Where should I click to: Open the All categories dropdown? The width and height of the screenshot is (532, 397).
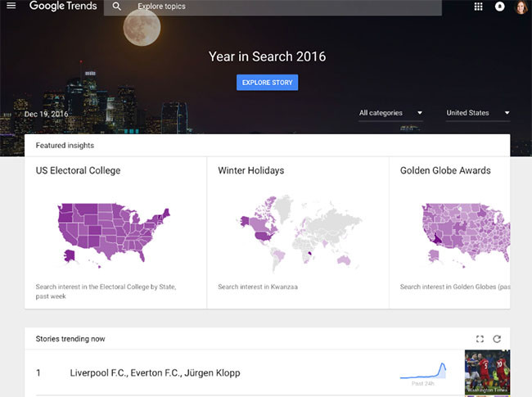tap(390, 113)
